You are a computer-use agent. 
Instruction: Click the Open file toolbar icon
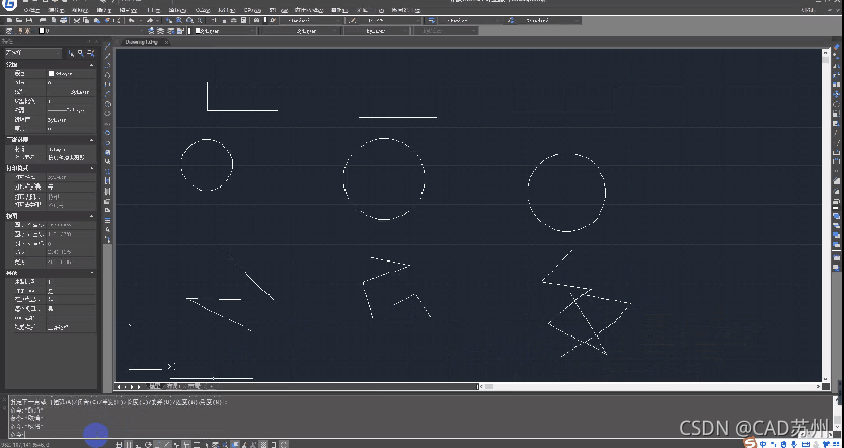pos(19,20)
